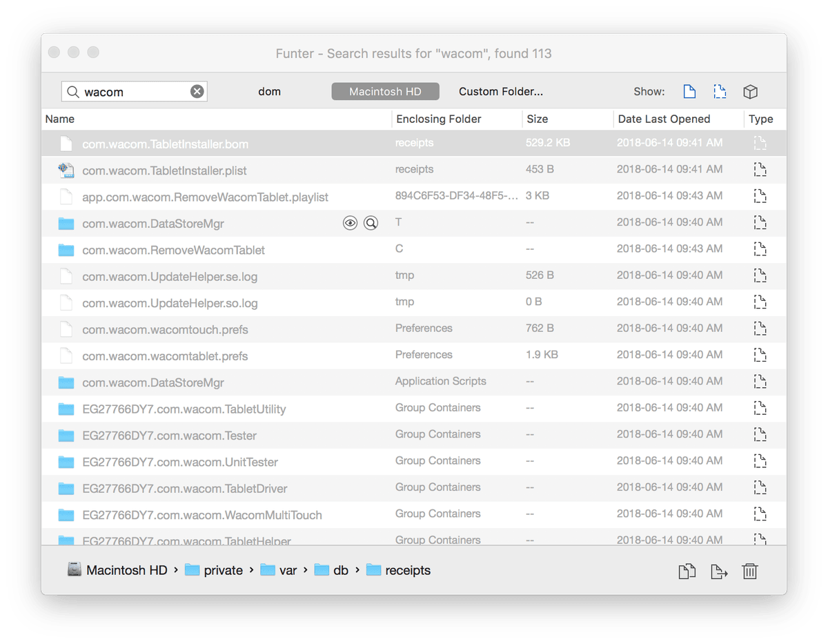
Task: Click folder icon of EG27766DY7.com.wacom.TabletUtility
Action: pyautogui.click(x=66, y=409)
